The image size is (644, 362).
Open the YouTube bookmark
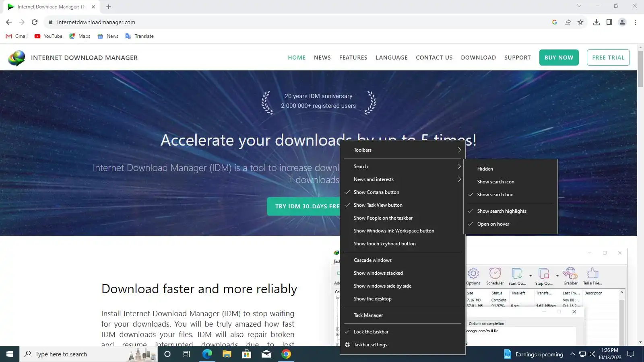coord(48,36)
